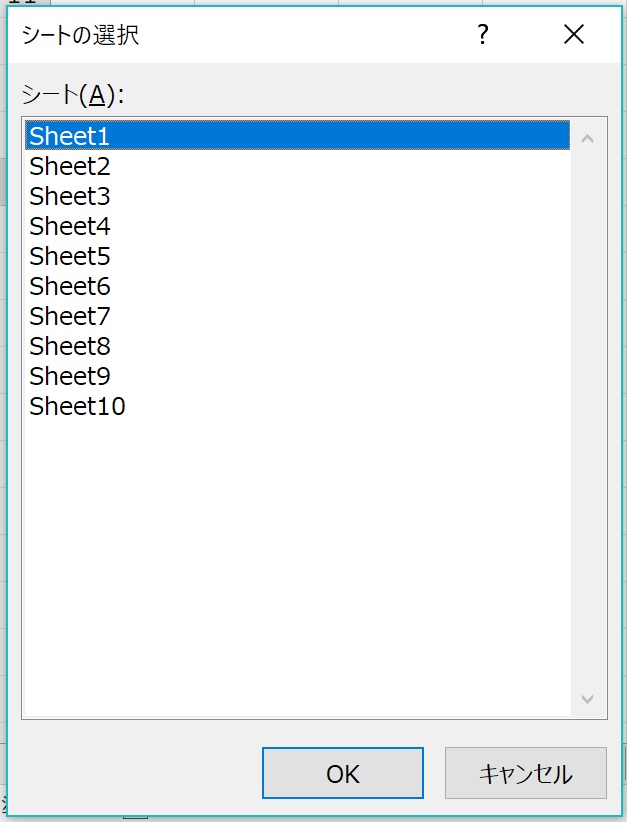The width and height of the screenshot is (627, 822).
Task: Select the Sheet4 entry
Action: pos(69,226)
